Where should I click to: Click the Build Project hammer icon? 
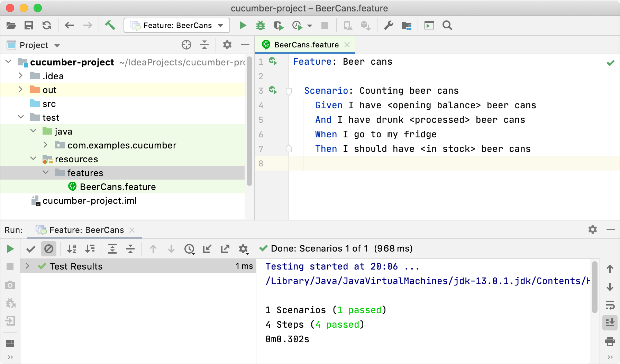[x=110, y=25]
